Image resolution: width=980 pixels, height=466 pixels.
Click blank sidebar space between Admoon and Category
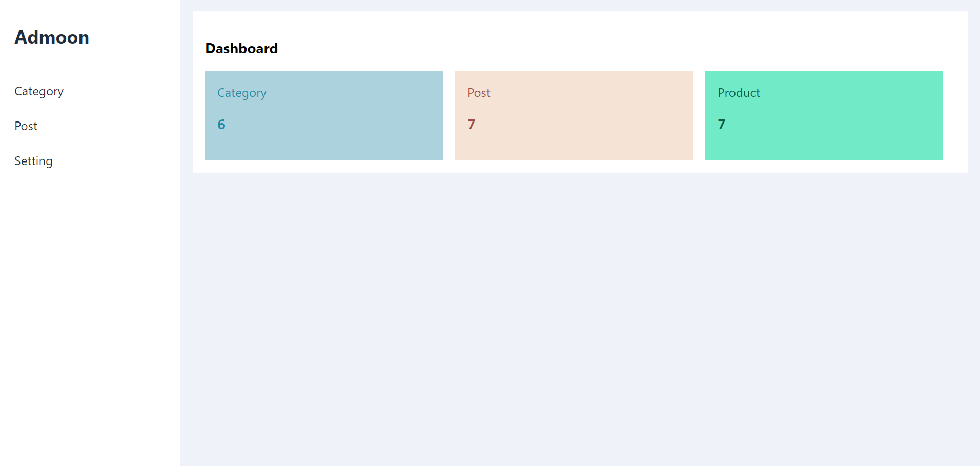pyautogui.click(x=90, y=64)
